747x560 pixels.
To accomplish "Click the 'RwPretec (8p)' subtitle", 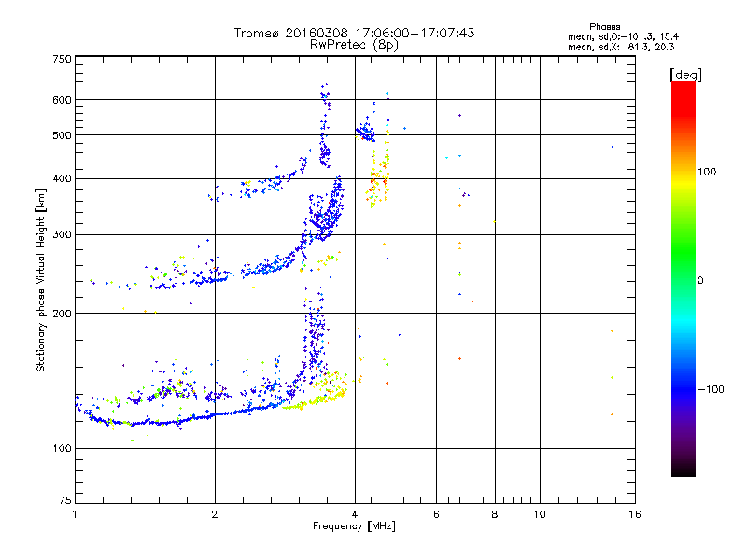I will (354, 45).
